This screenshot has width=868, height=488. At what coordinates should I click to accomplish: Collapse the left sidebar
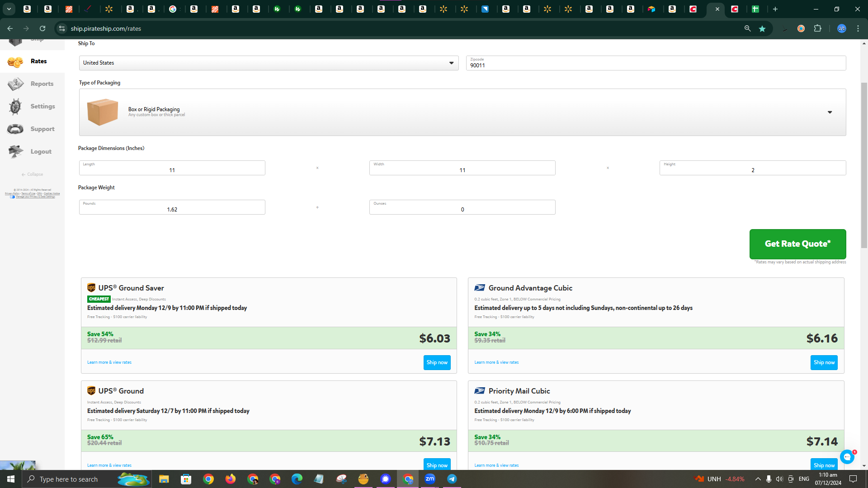(32, 174)
